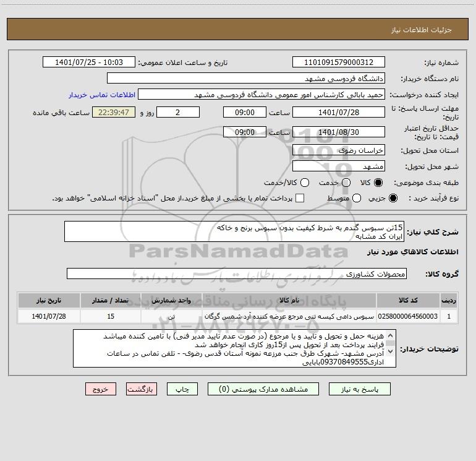Viewport: 476px width, 461px height.
Task: Select the کالا/خدمت radio button
Action: click(x=305, y=183)
